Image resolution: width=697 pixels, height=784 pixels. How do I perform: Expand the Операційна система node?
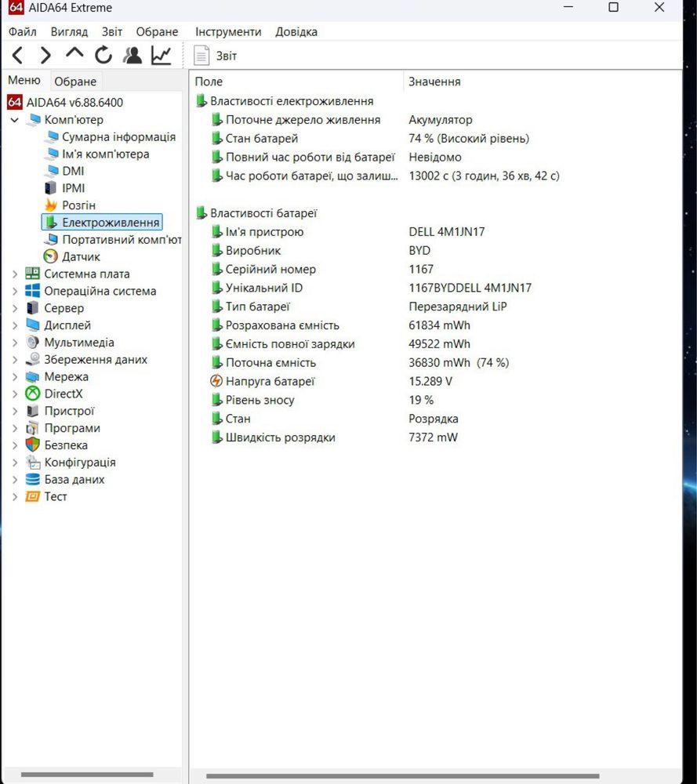14,291
